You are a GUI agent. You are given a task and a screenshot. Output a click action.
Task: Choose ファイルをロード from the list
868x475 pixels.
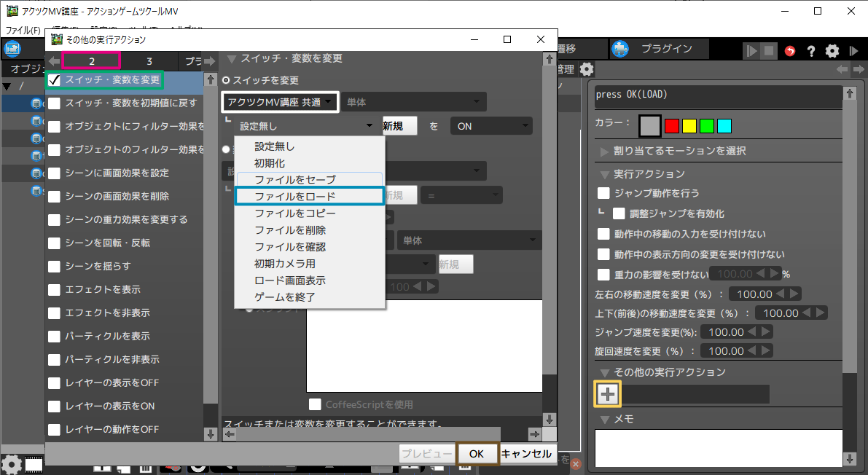[x=309, y=196]
